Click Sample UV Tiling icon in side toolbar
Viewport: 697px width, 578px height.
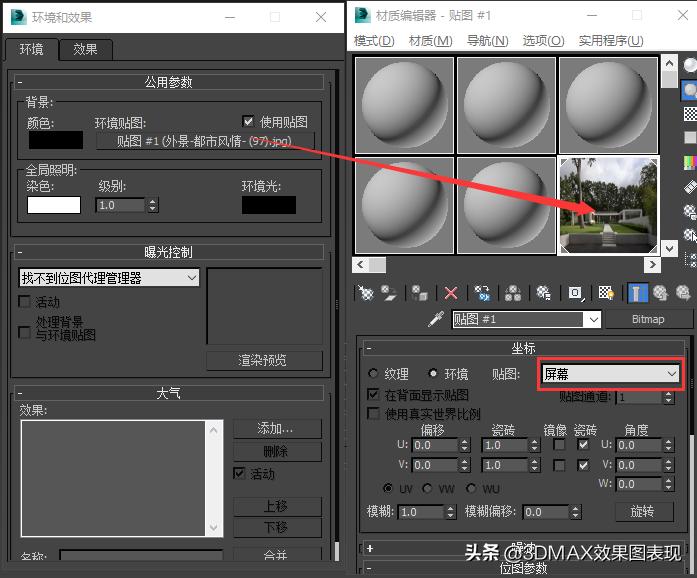(689, 138)
